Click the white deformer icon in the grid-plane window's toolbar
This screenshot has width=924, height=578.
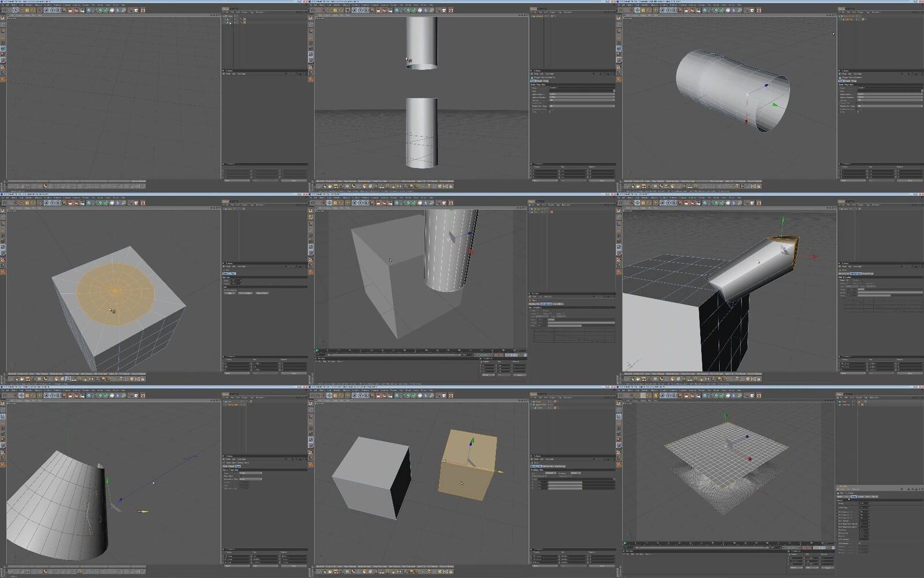pyautogui.click(x=728, y=395)
